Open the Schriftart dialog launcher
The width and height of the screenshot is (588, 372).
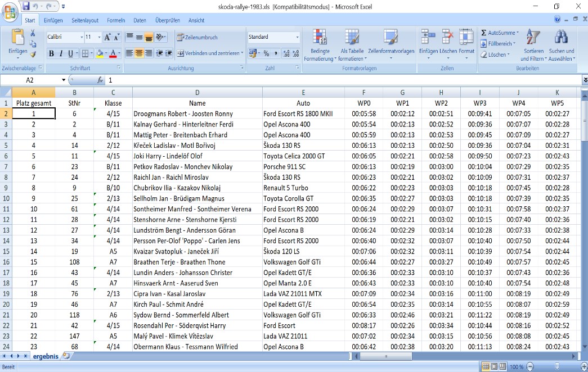pos(119,67)
